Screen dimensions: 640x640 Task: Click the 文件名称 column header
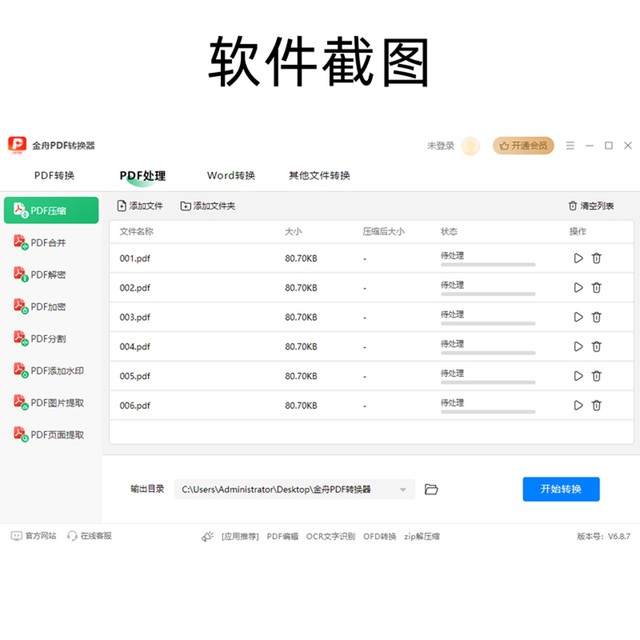click(136, 231)
